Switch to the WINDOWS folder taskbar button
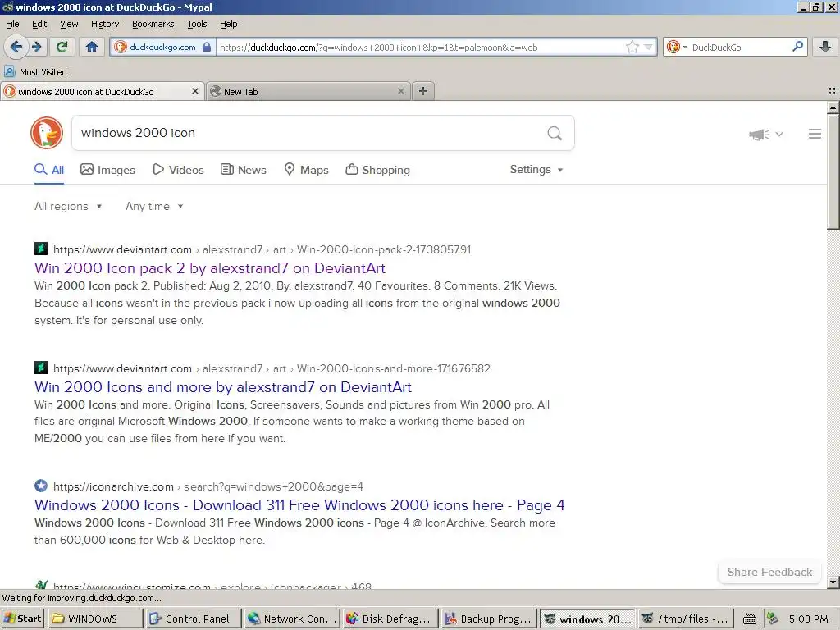The width and height of the screenshot is (840, 630). 95,619
